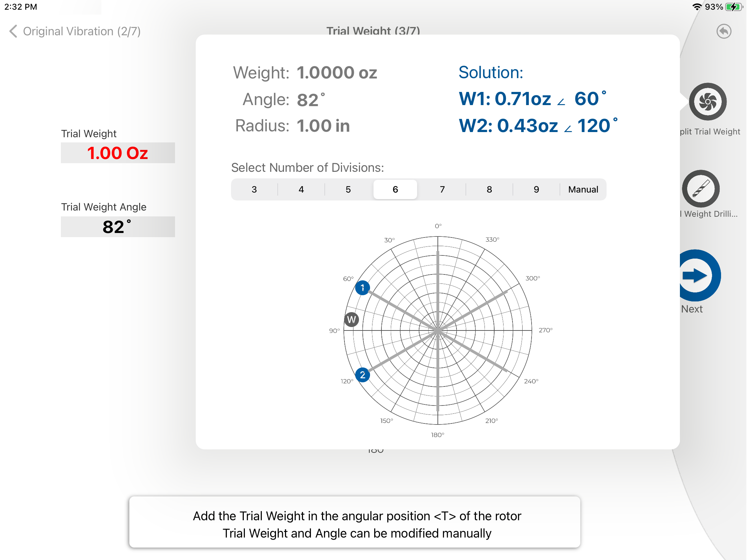The width and height of the screenshot is (747, 560).
Task: Tap the blue Next arrow button
Action: [696, 276]
